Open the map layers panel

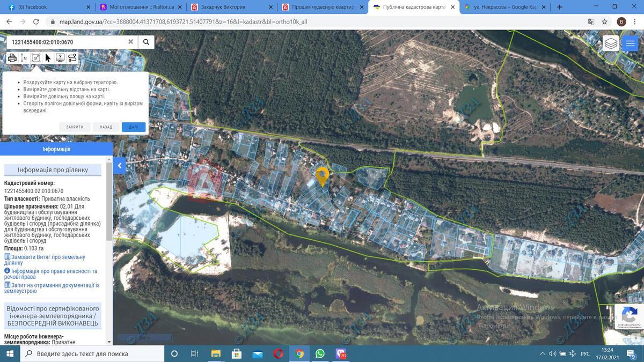point(611,43)
